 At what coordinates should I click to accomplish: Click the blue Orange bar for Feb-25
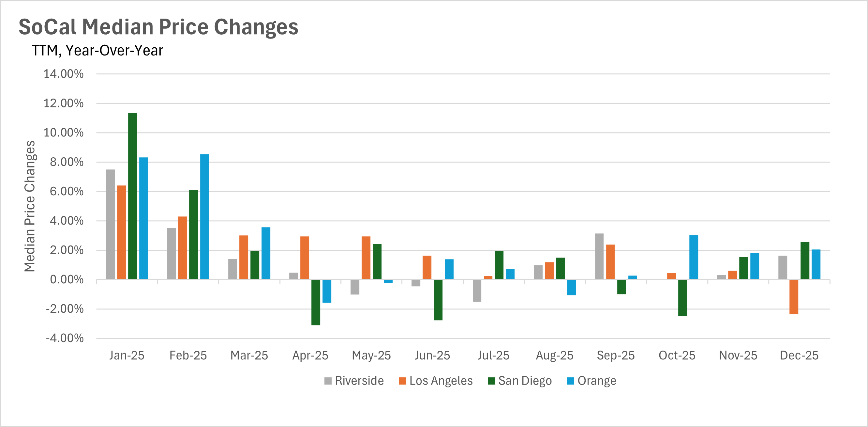coord(204,216)
